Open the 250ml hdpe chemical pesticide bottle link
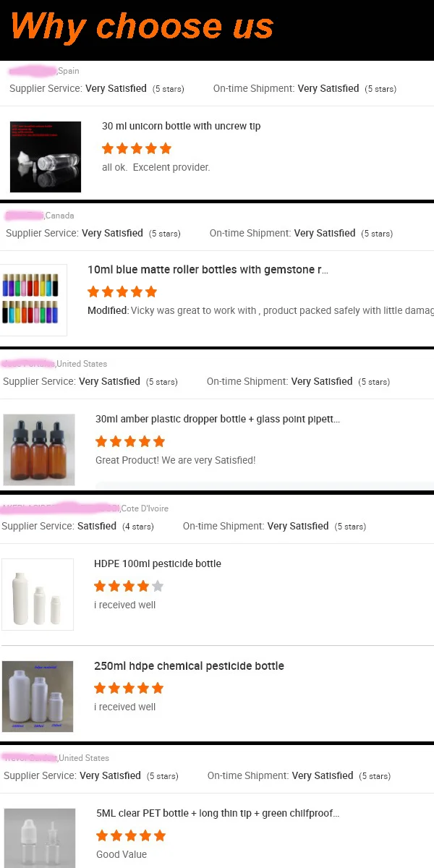This screenshot has height=868, width=434. coord(189,665)
